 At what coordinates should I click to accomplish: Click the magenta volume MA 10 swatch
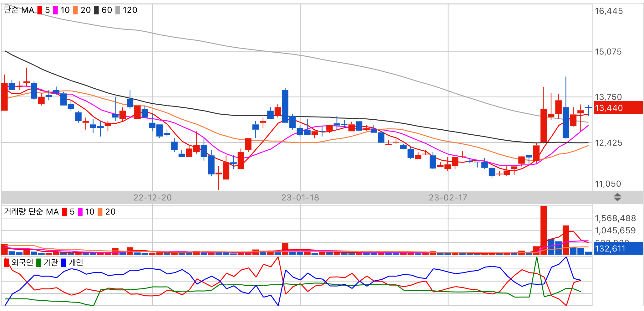[80, 212]
